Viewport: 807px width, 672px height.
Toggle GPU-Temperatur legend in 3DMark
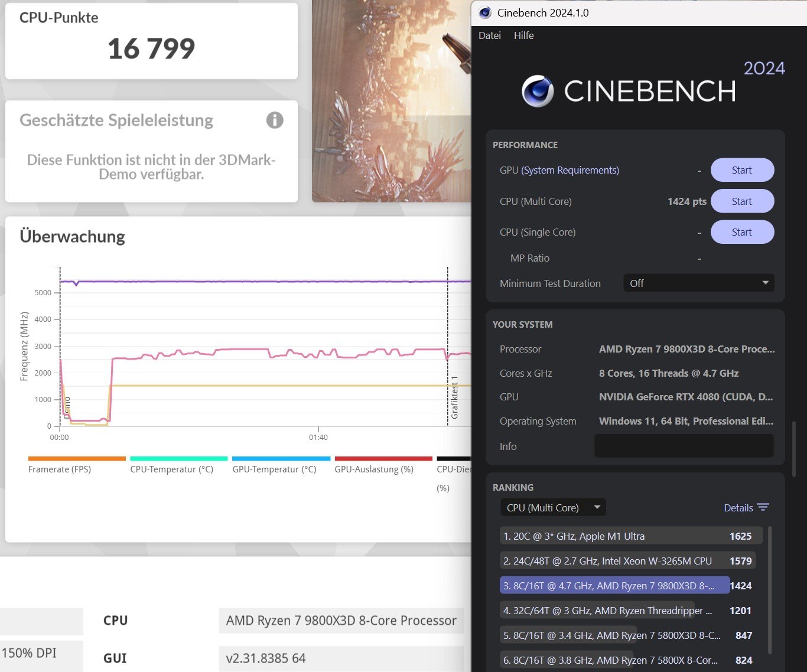tap(281, 465)
